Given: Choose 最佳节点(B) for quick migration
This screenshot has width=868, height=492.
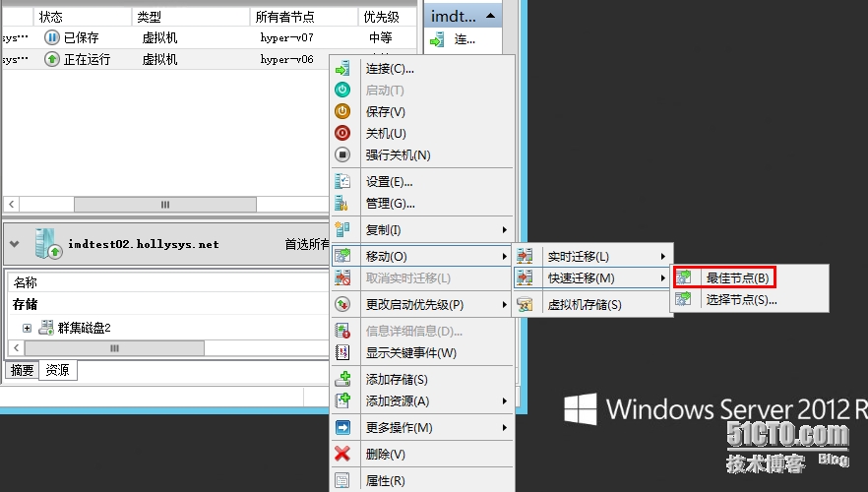Looking at the screenshot, I should pyautogui.click(x=737, y=277).
